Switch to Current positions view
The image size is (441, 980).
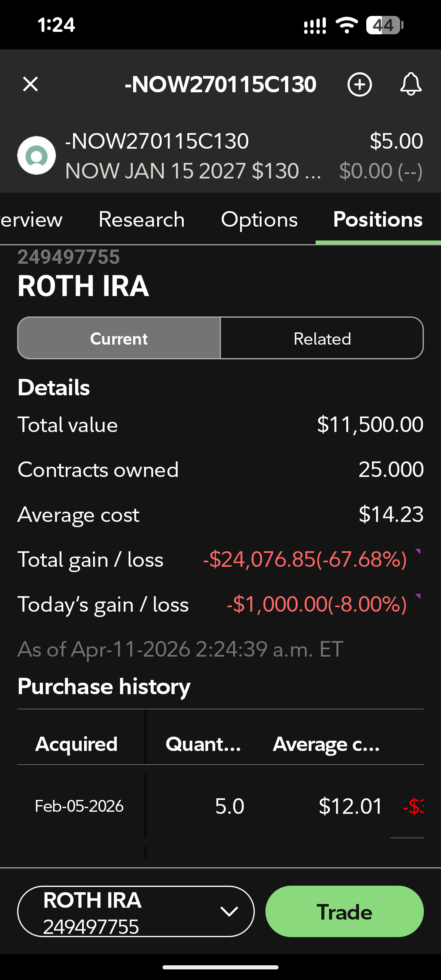tap(119, 339)
